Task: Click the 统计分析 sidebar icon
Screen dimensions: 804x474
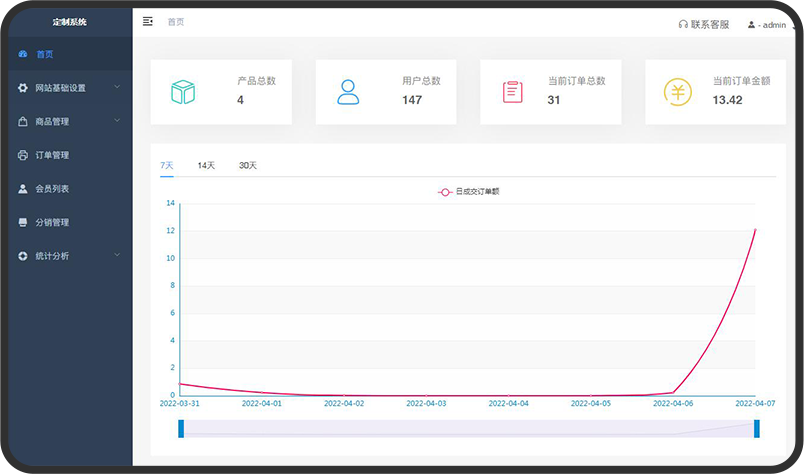Action: pos(23,256)
